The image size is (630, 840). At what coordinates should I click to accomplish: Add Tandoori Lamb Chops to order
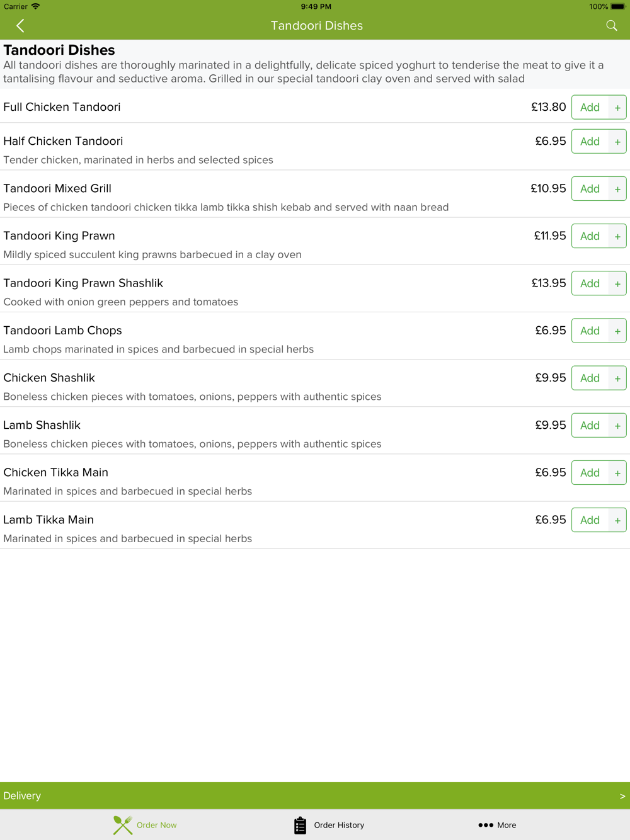(590, 331)
